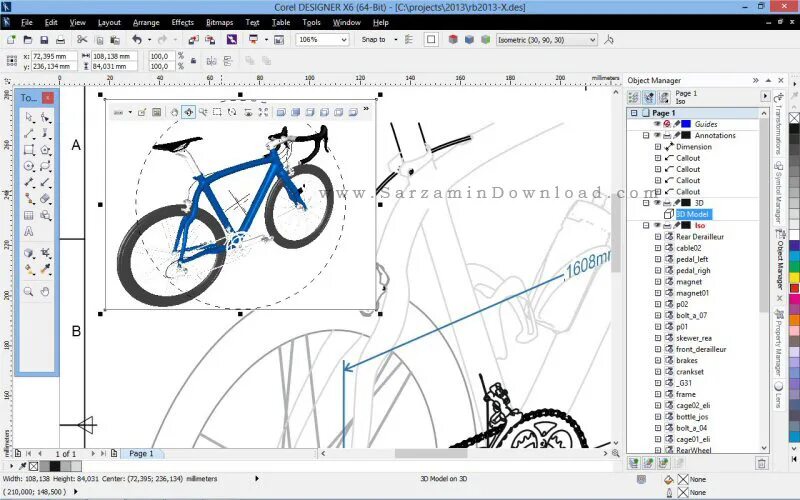Click the Mirror horizontally icon in property bar
The image size is (800, 500).
coord(211,61)
